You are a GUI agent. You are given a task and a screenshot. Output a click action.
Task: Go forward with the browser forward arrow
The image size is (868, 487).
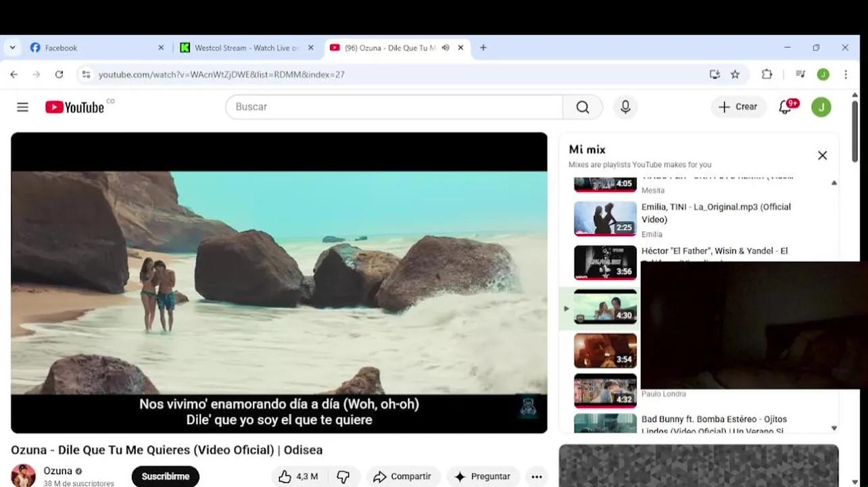click(36, 74)
